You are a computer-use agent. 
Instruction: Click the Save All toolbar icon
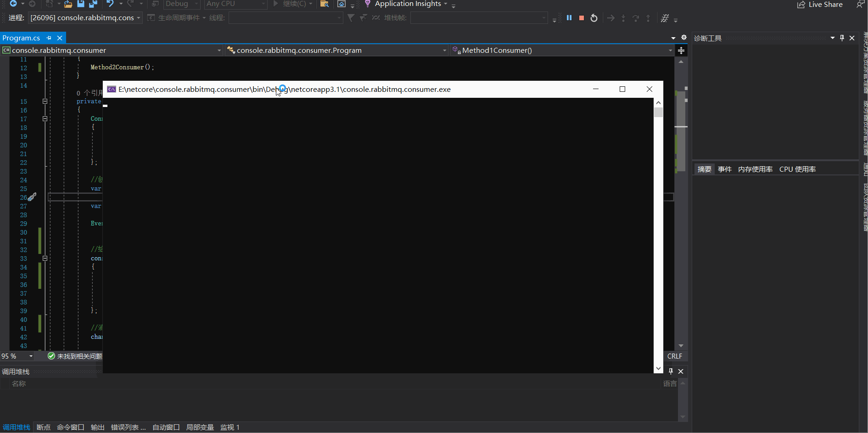[93, 4]
